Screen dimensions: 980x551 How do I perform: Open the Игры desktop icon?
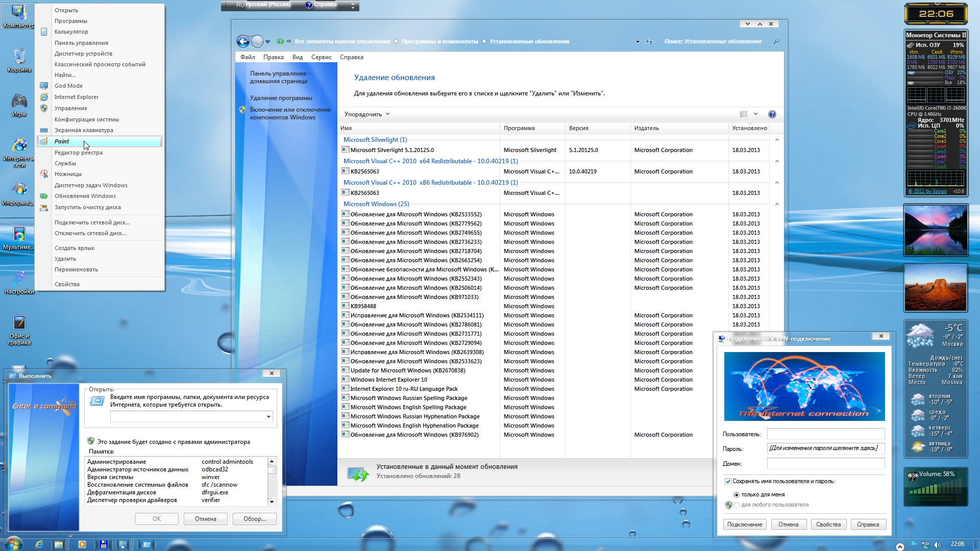[x=19, y=105]
